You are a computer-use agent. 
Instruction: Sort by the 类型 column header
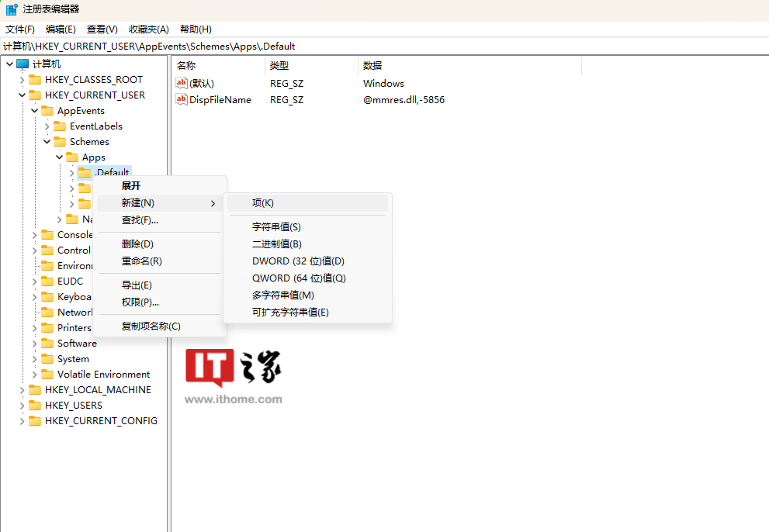pyautogui.click(x=312, y=66)
